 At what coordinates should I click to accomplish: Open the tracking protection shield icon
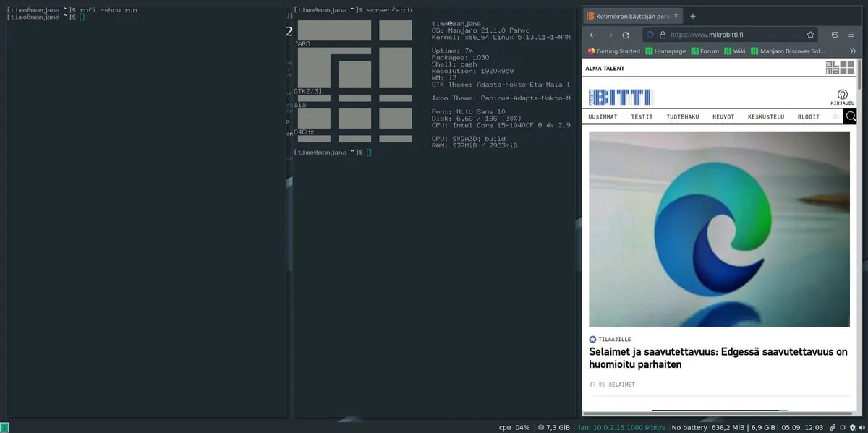click(650, 35)
